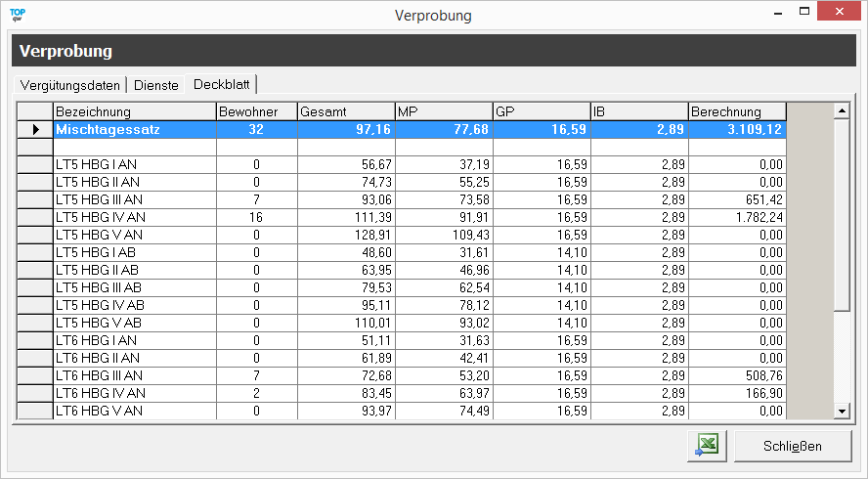Select the Deckblatt tab

pos(221,84)
